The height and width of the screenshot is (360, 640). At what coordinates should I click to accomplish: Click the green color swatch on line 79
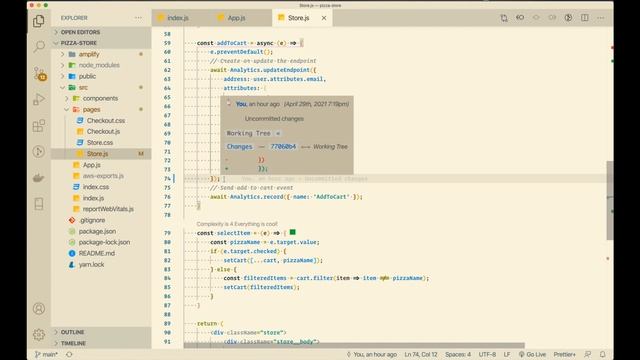(x=292, y=232)
